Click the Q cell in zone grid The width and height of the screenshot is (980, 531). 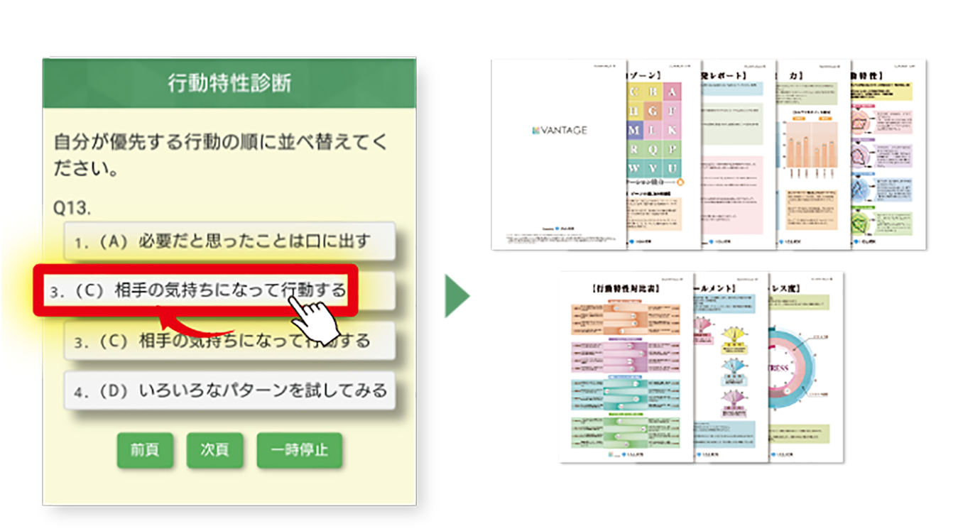(x=653, y=150)
